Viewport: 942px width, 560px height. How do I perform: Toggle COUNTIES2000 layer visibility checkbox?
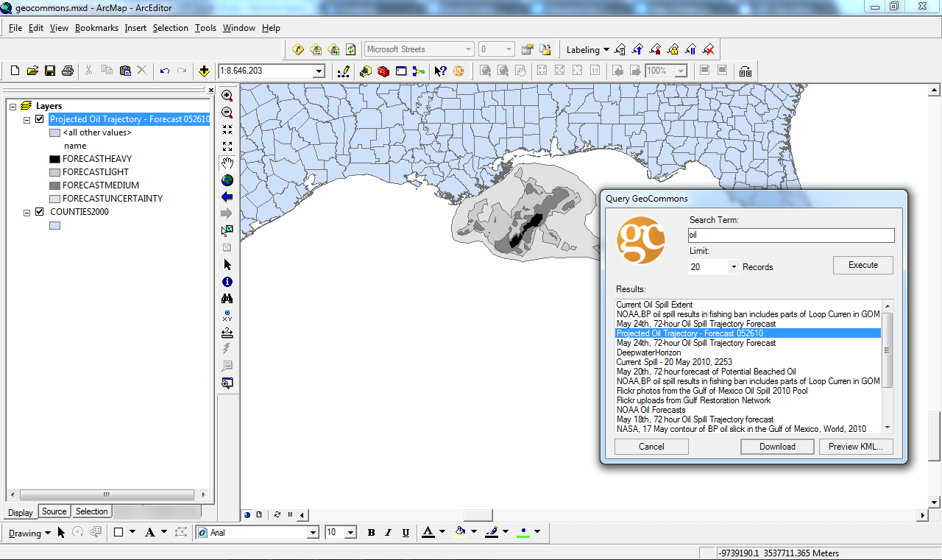40,212
